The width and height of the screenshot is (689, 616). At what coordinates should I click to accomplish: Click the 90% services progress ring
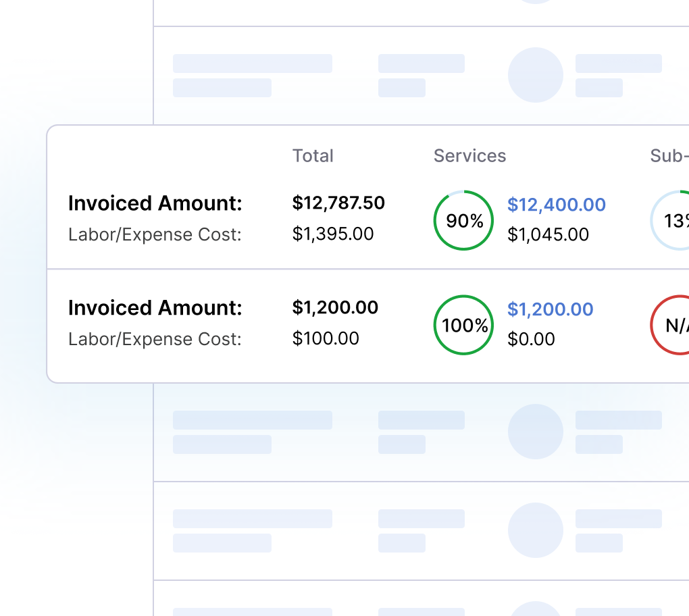click(x=463, y=221)
